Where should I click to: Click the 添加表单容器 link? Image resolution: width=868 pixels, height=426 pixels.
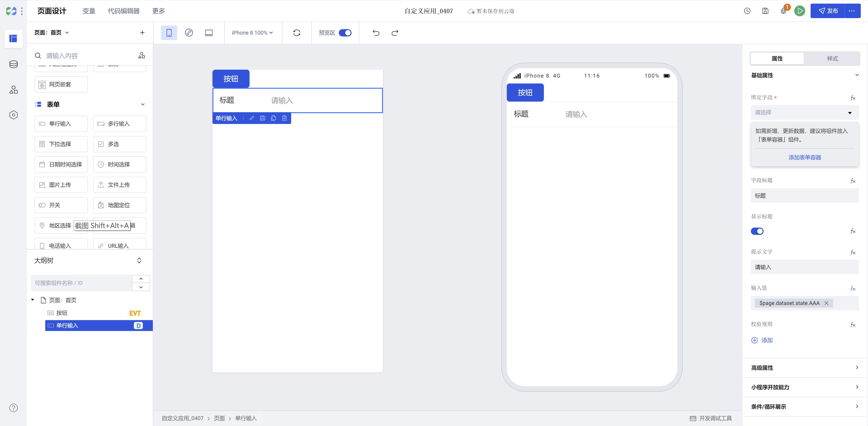[x=805, y=157]
